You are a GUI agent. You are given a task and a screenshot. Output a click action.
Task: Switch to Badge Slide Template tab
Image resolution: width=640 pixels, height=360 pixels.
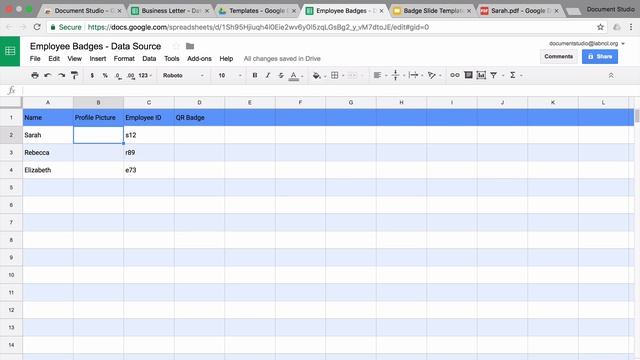[433, 11]
